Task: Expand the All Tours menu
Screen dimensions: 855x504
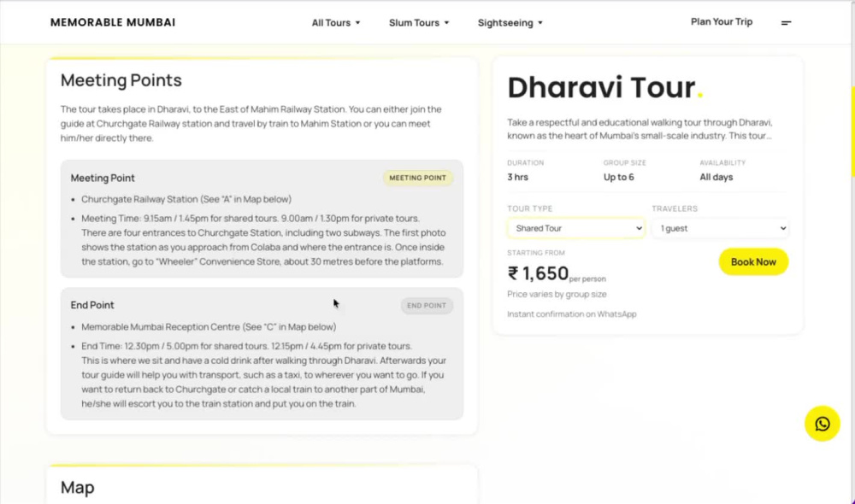Action: pos(336,22)
